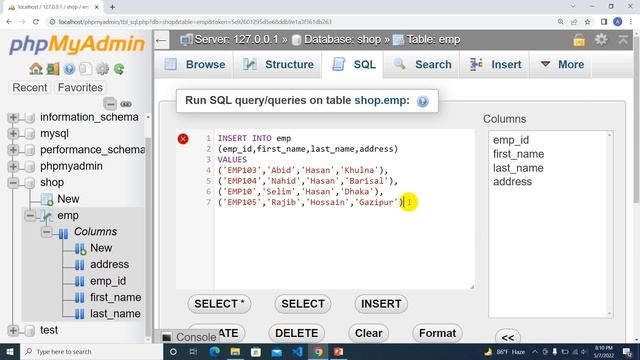This screenshot has width=640, height=360.
Task: Click the DELETE query template button
Action: coord(296,333)
